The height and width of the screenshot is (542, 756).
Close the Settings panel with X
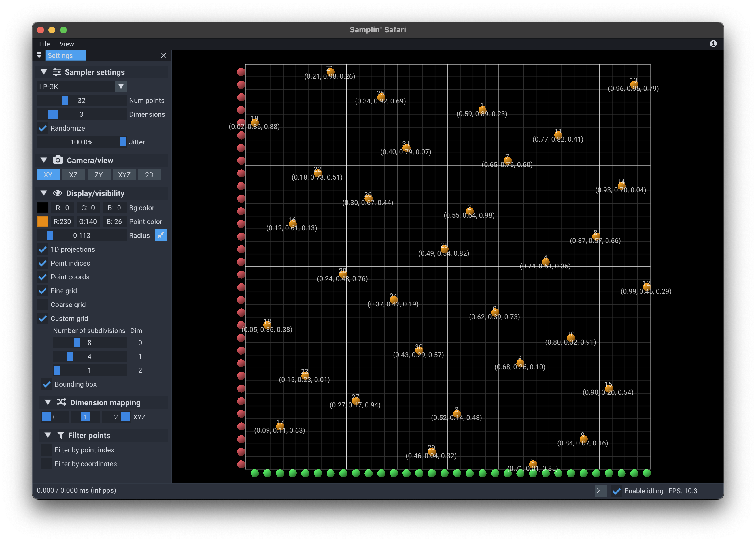pos(163,55)
